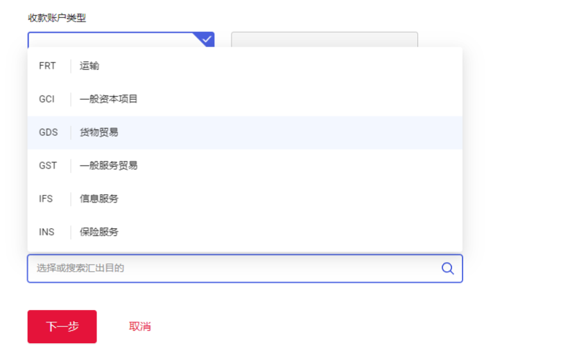Click the GST code label

[x=48, y=166]
